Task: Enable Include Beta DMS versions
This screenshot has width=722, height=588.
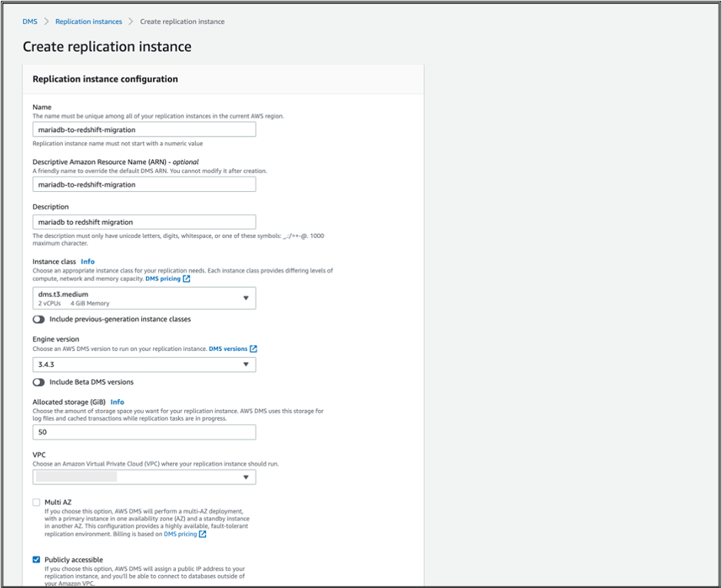Action: click(x=38, y=382)
